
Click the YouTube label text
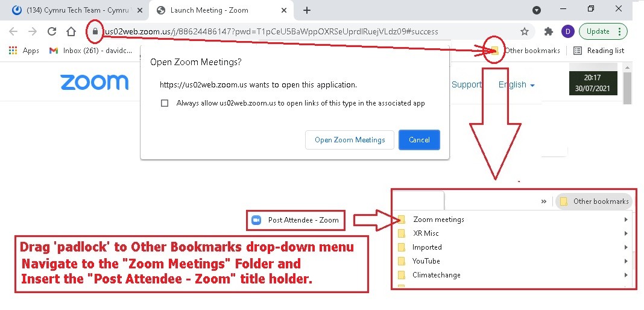(x=426, y=261)
